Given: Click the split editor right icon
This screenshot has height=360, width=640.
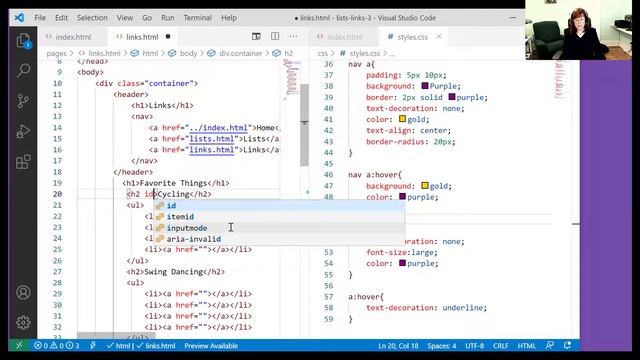Looking at the screenshot, I should point(275,36).
